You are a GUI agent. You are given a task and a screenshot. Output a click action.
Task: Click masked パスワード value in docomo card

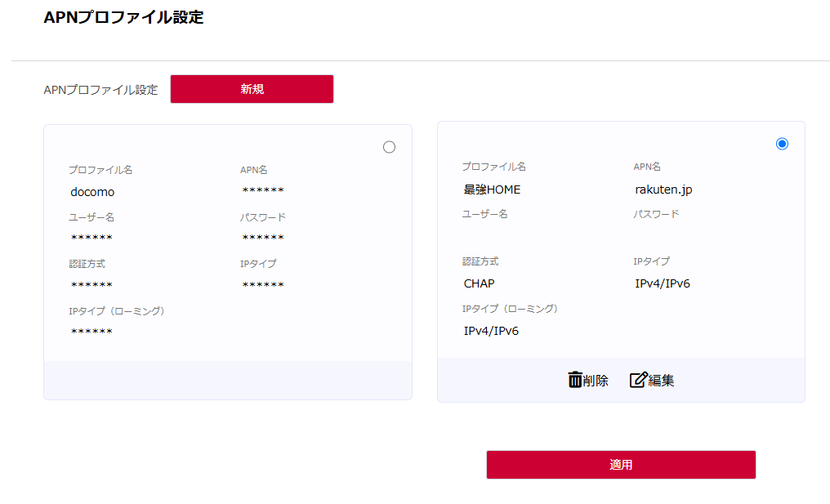[263, 238]
